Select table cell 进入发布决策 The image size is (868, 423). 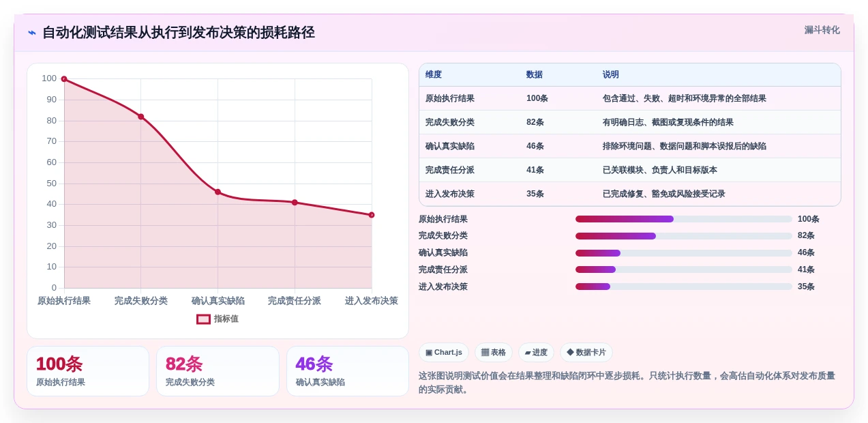tap(450, 194)
